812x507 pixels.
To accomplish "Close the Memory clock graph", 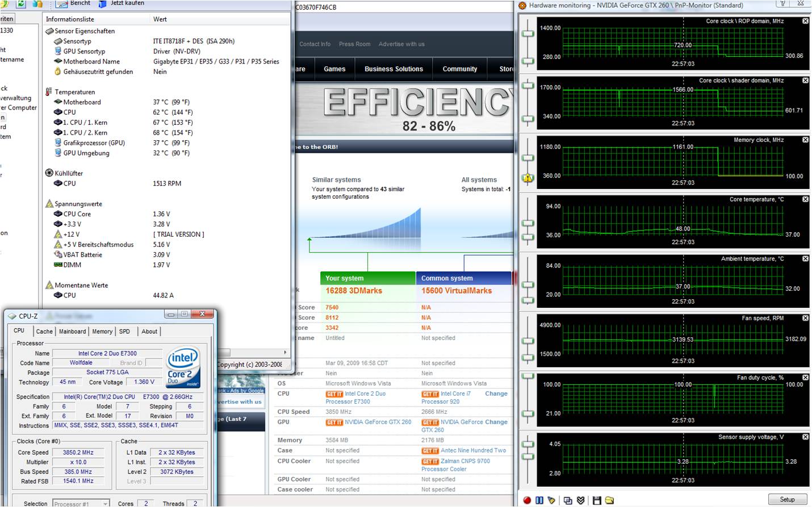I will coord(805,140).
